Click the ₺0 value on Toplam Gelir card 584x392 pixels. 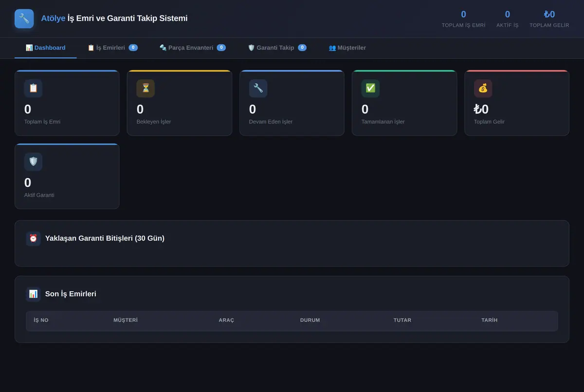click(481, 109)
